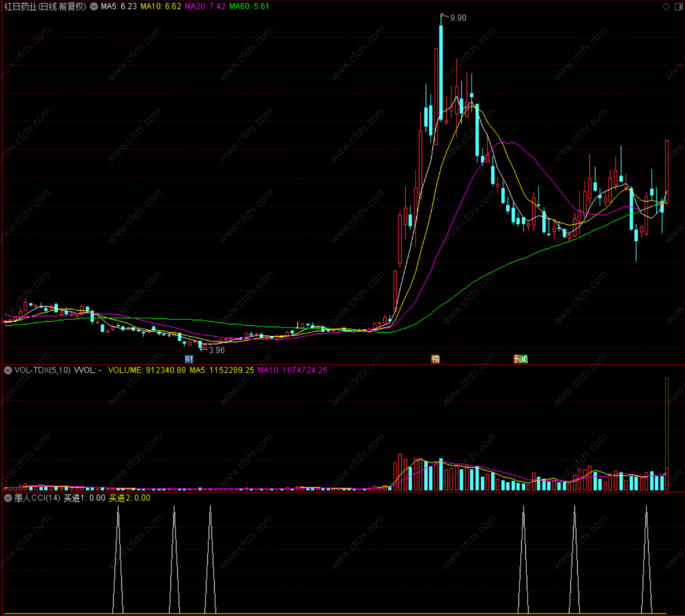
Task: Click the 红日药业(日线,前复权) chart title
Action: click(x=45, y=6)
